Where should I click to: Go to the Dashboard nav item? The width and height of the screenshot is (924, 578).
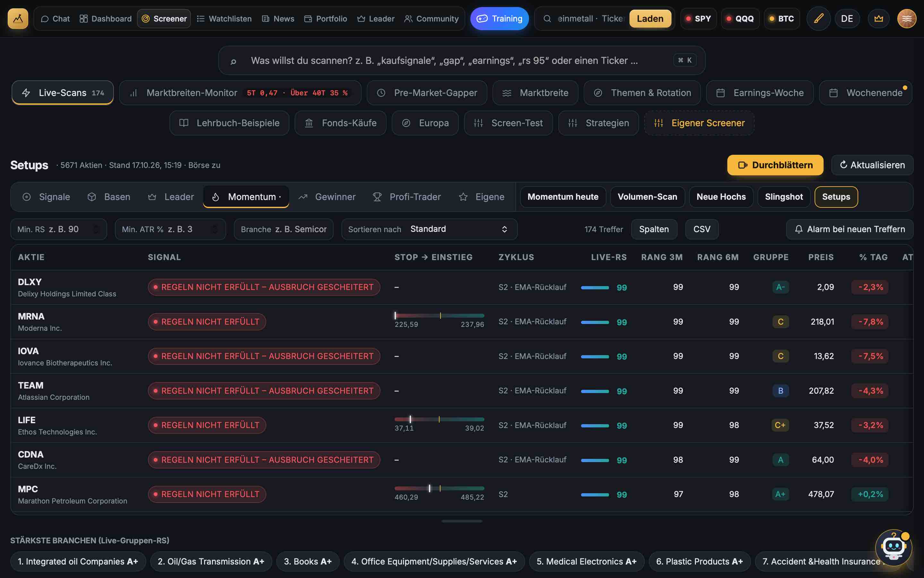105,18
